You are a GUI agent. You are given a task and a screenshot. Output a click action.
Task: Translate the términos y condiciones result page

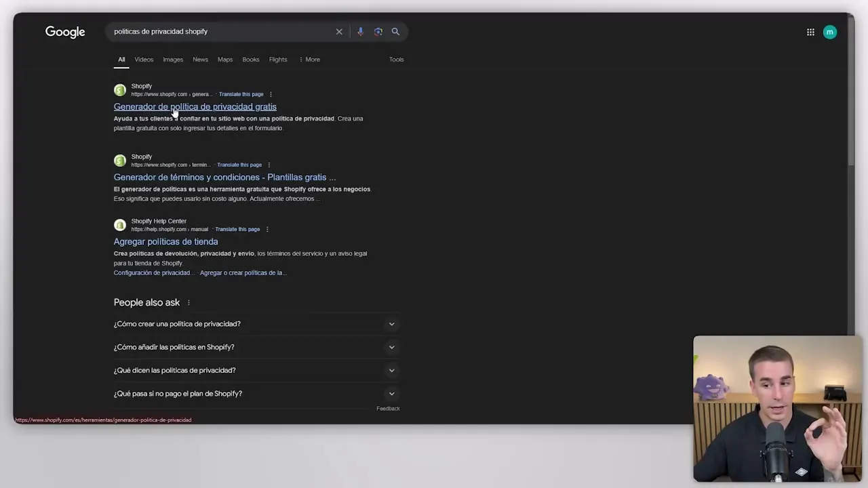point(239,165)
